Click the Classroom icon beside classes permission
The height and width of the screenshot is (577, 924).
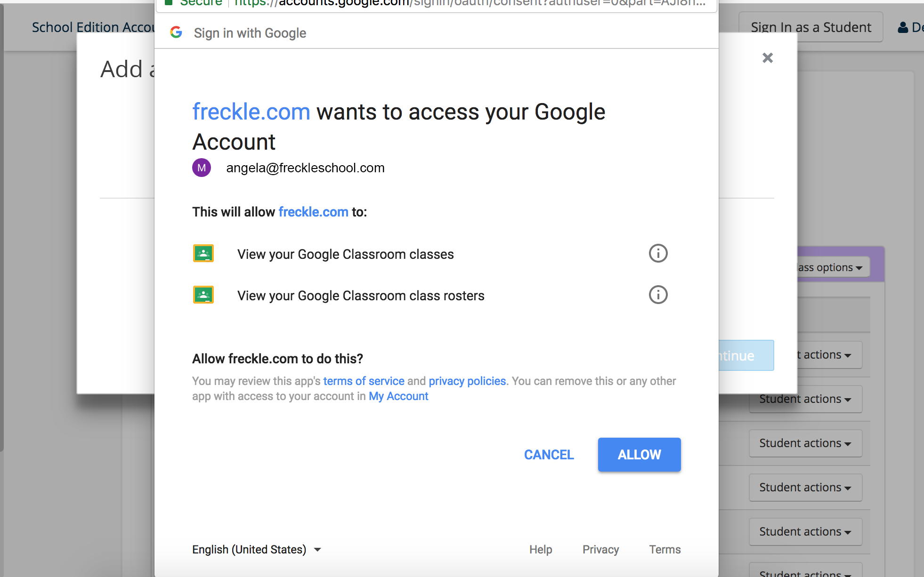(x=203, y=254)
